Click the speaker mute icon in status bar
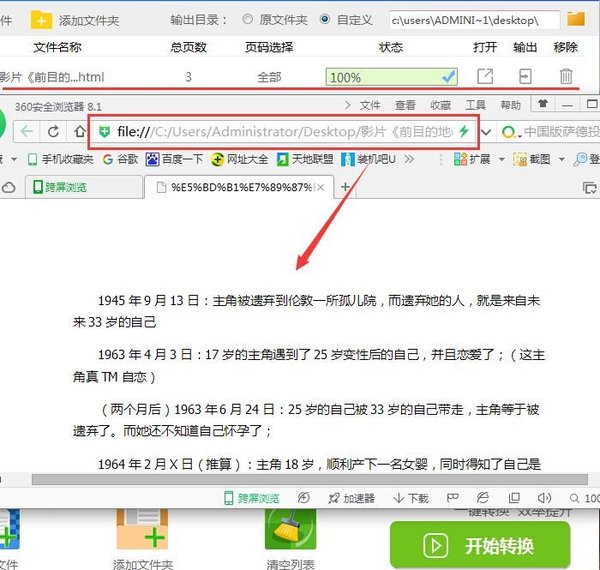The image size is (600, 570). pyautogui.click(x=544, y=498)
